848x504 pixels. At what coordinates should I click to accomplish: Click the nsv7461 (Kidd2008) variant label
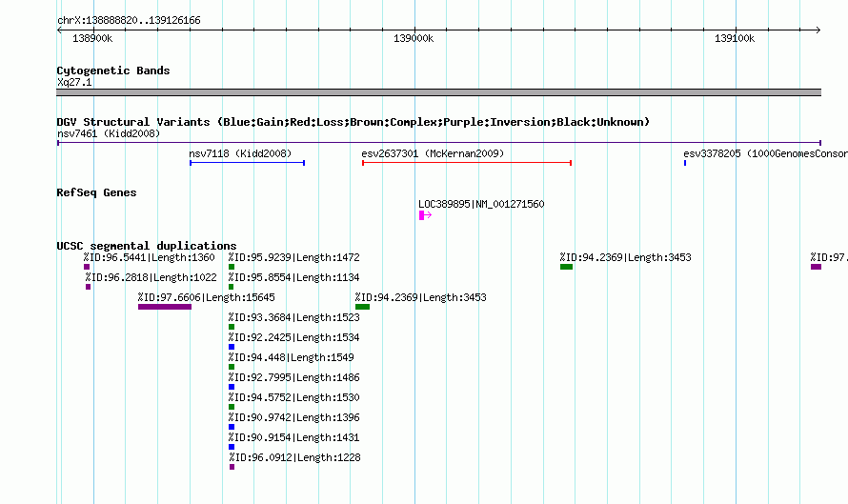pyautogui.click(x=109, y=133)
